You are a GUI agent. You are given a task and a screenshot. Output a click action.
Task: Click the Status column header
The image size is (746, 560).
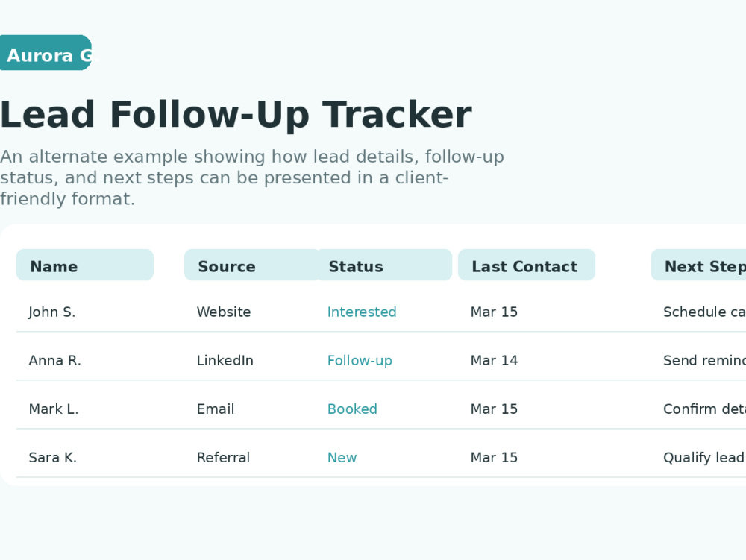point(383,265)
